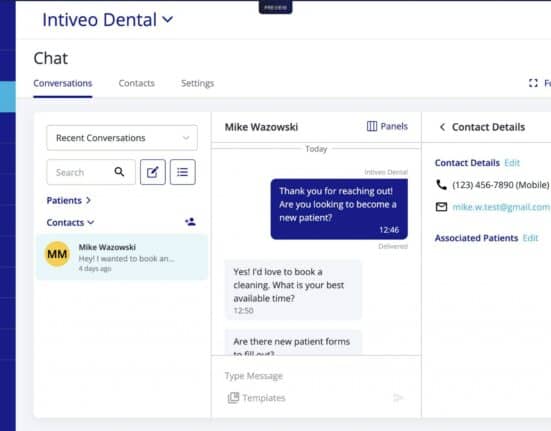Add a new contact via person icon

coord(190,222)
